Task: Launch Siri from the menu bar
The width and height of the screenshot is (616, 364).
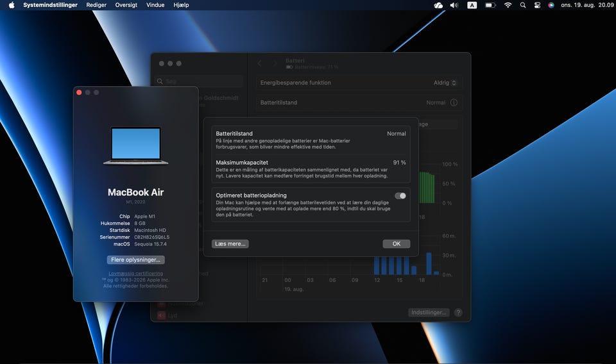Action: pyautogui.click(x=551, y=5)
